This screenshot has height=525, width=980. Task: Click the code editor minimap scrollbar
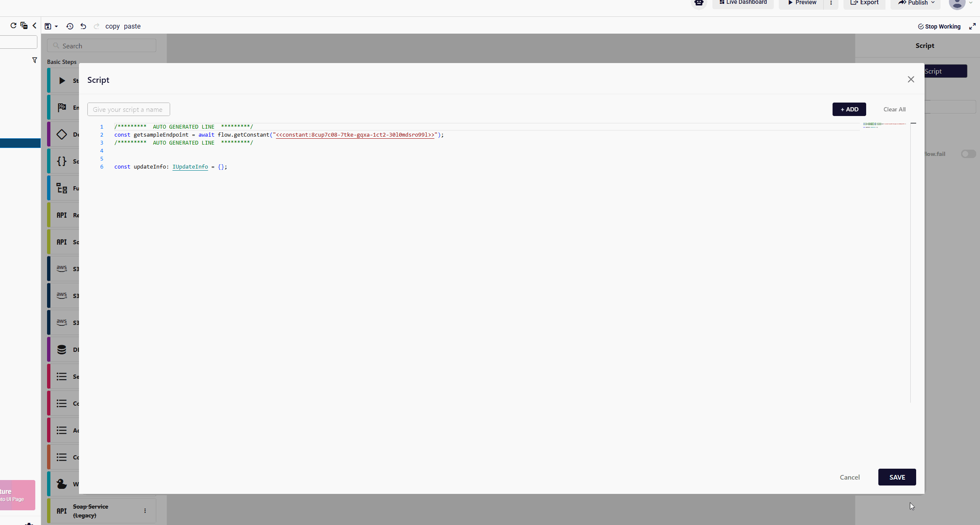[913, 124]
